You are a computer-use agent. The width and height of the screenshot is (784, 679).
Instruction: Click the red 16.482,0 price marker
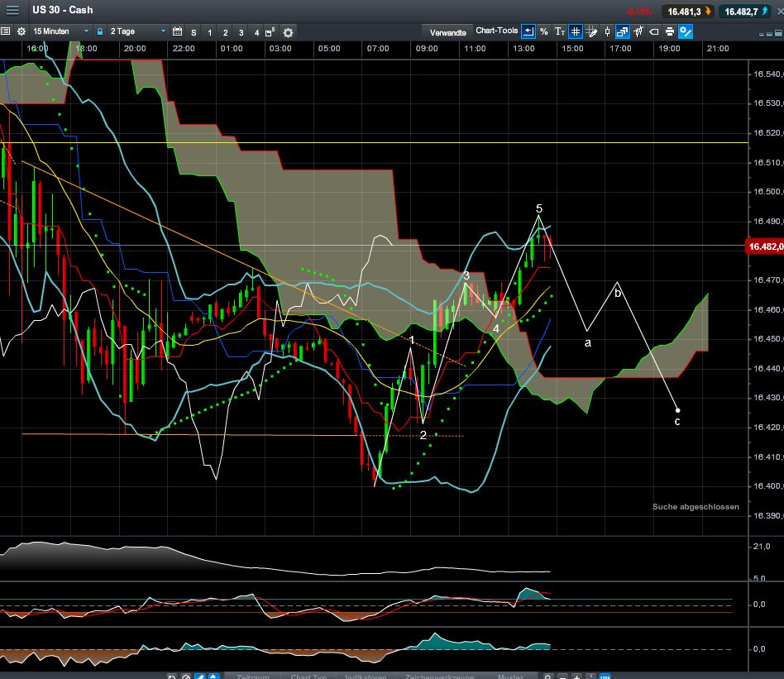coord(765,246)
